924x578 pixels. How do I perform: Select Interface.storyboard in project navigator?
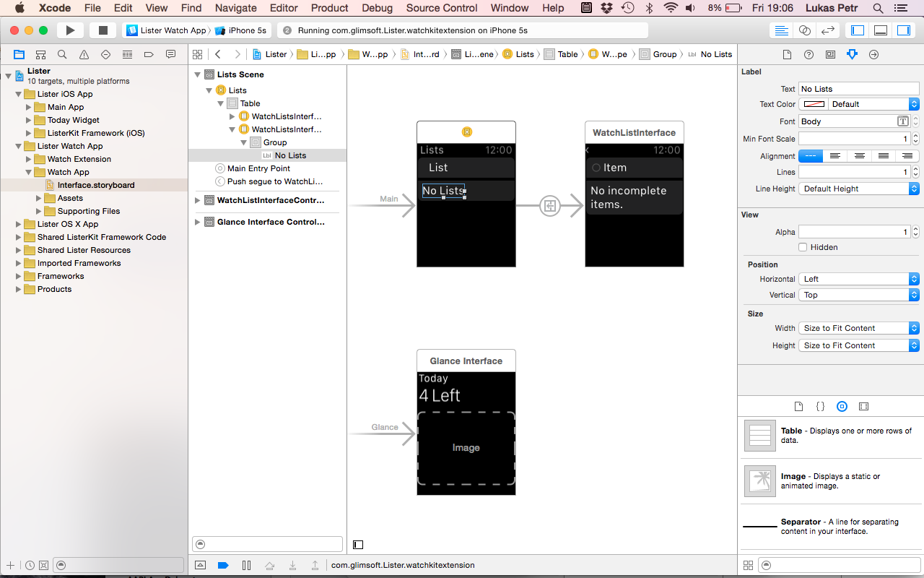(x=96, y=185)
